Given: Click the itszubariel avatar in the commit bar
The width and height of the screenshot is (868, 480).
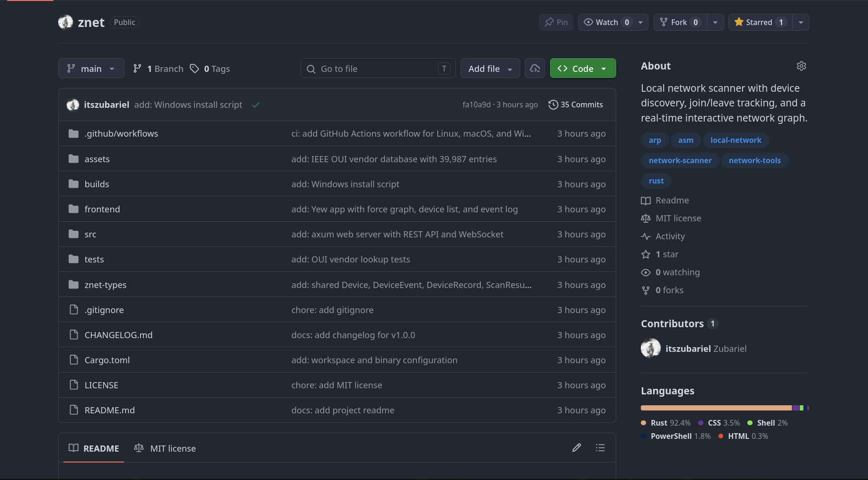Looking at the screenshot, I should (x=73, y=105).
